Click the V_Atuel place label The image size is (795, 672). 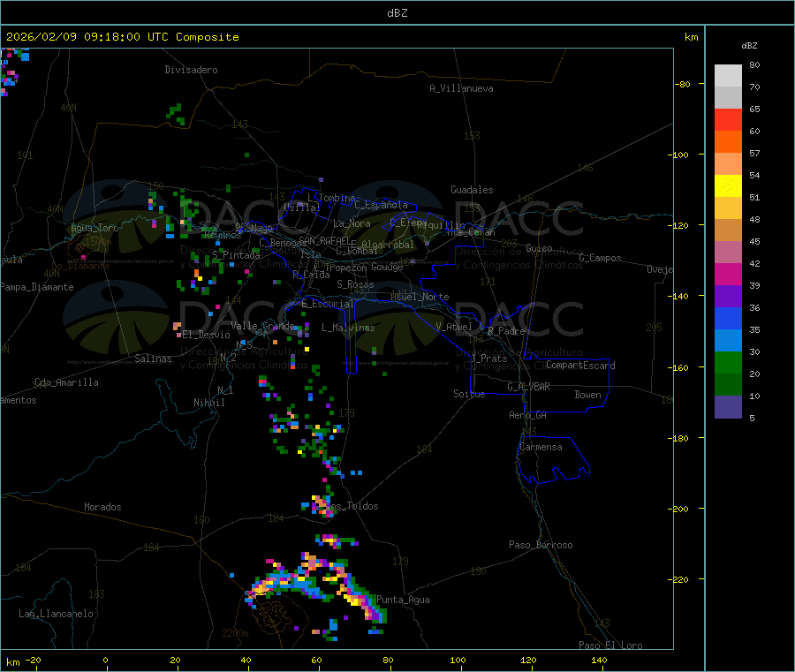(x=454, y=327)
